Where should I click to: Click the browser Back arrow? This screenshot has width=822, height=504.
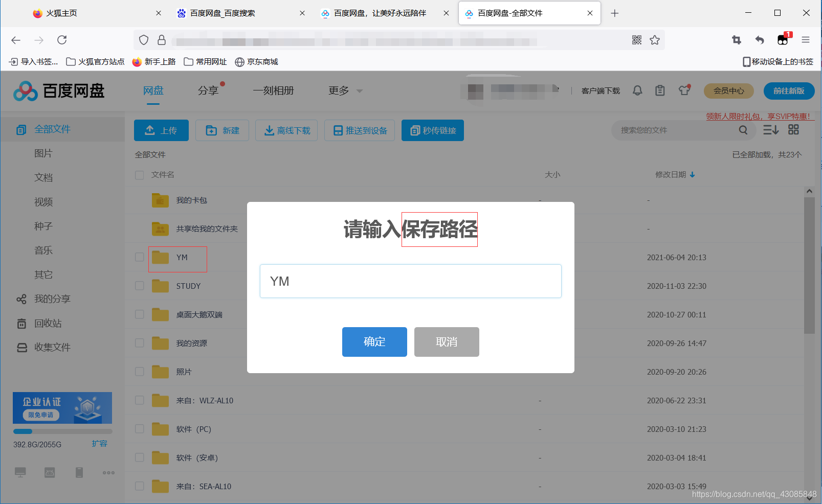tap(16, 40)
